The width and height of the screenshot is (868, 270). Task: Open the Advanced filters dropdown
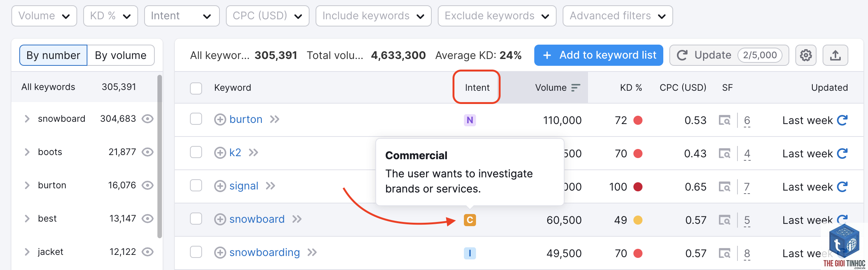[x=618, y=16]
